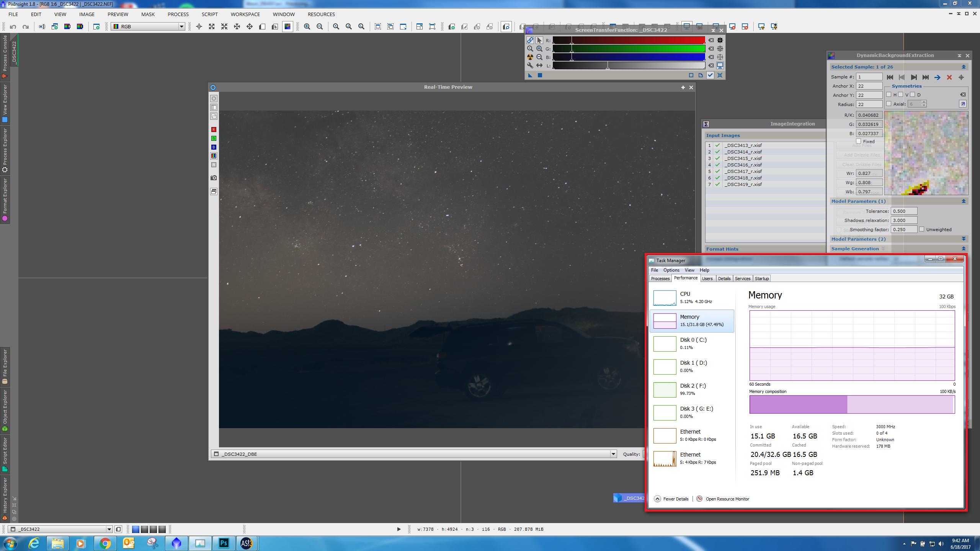Click the red channel button in Real-Time Preview
The width and height of the screenshot is (980, 551).
(x=214, y=130)
